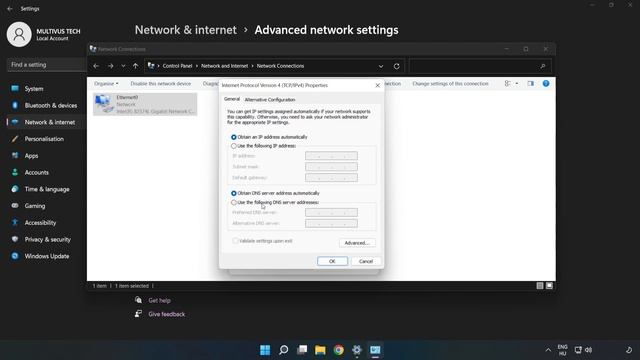Open the blue Help icon

[x=546, y=84]
